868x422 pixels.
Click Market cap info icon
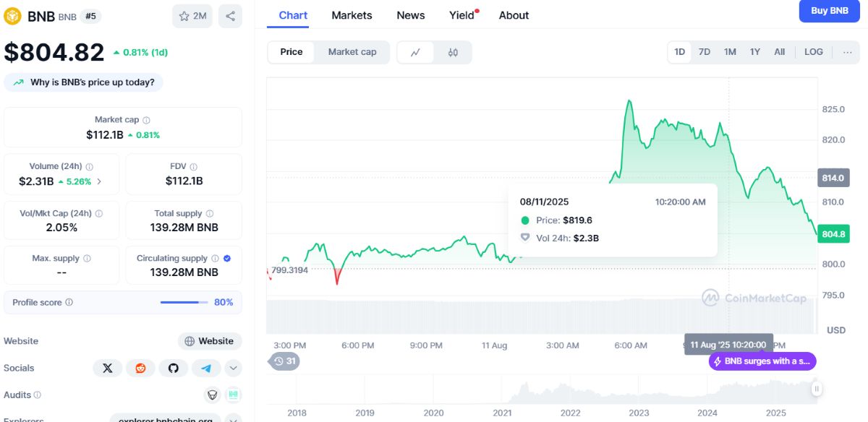(x=146, y=120)
